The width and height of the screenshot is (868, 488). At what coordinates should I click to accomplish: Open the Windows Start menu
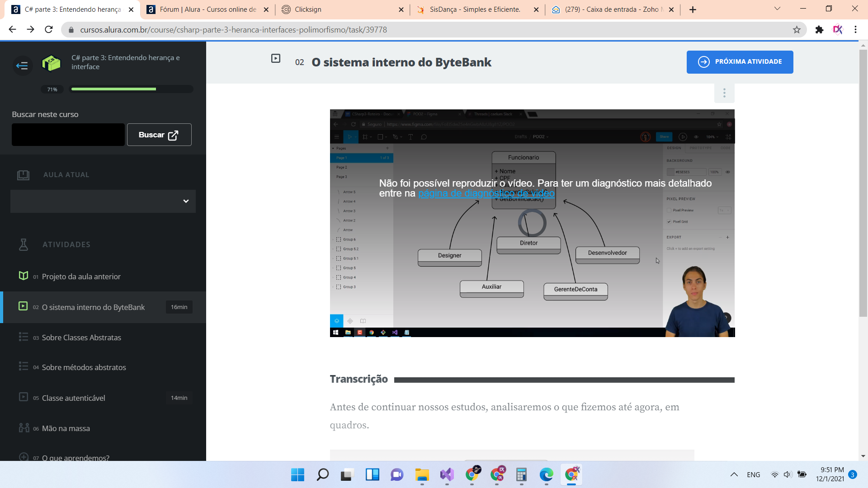point(297,475)
